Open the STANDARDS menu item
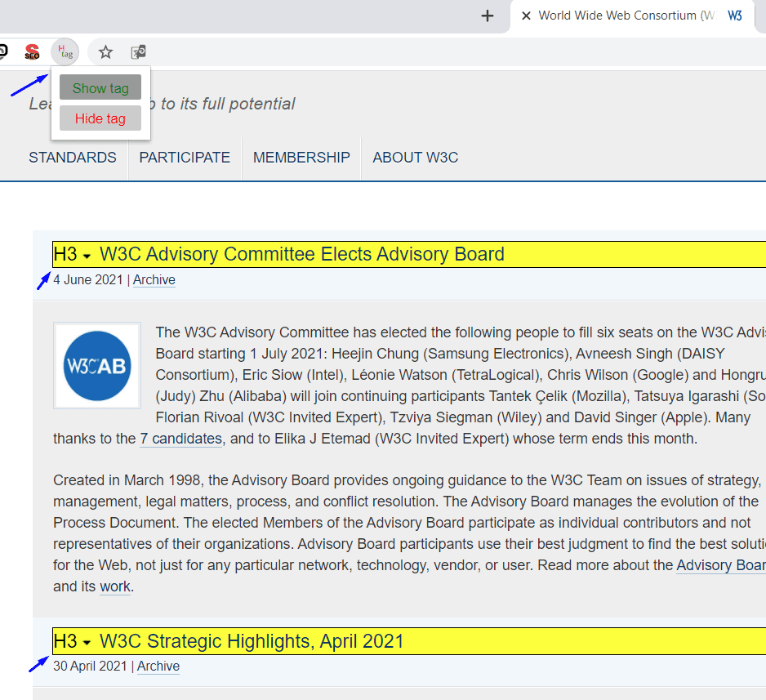Screen dimensions: 766x700 click(x=73, y=158)
